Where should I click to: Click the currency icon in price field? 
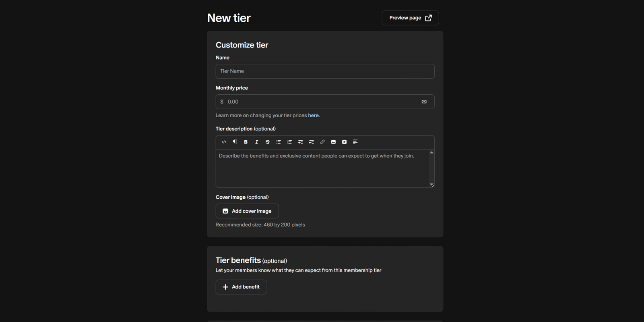[x=424, y=102]
